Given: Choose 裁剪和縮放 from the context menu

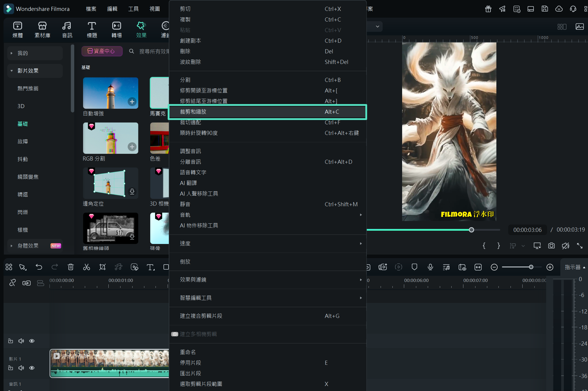Looking at the screenshot, I should [267, 112].
